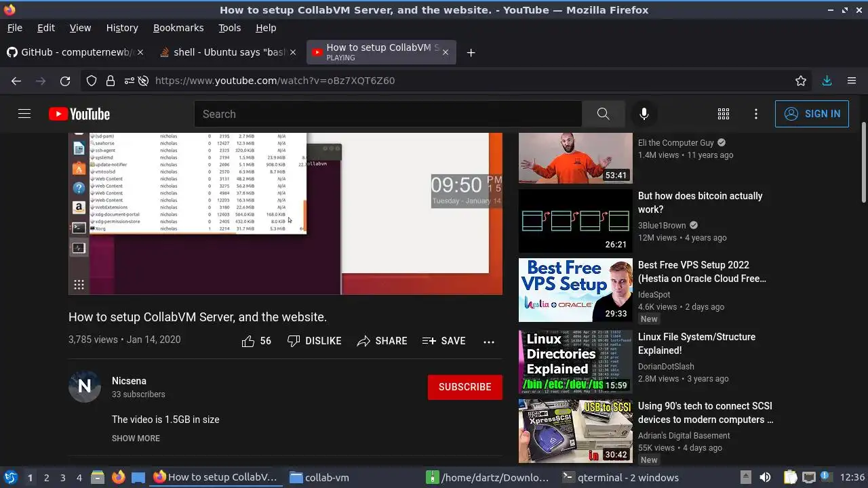
Task: Close the GitHub computernewb tab
Action: [x=142, y=52]
